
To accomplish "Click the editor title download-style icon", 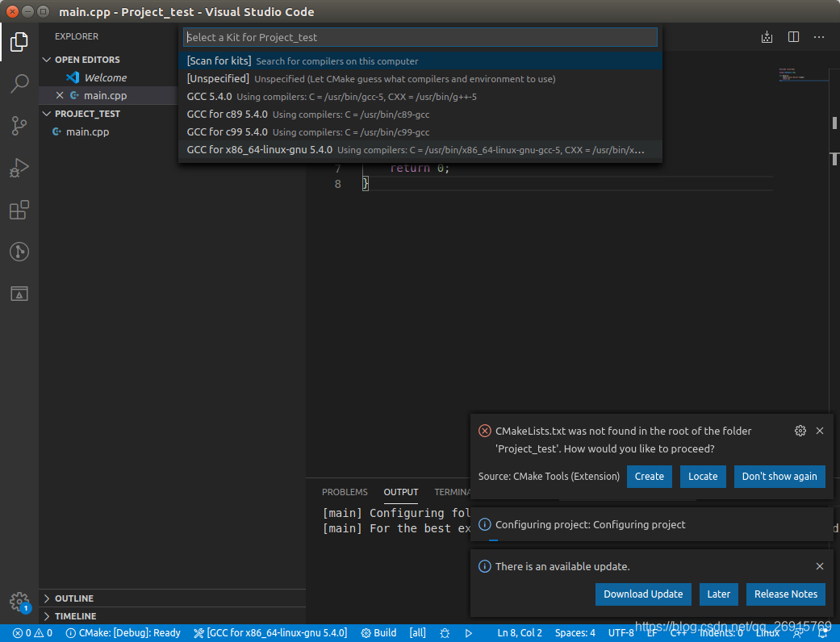I will 767,37.
